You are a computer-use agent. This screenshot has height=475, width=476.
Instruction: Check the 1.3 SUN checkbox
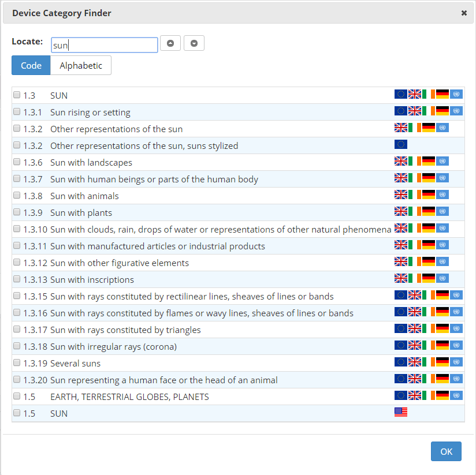pos(17,95)
